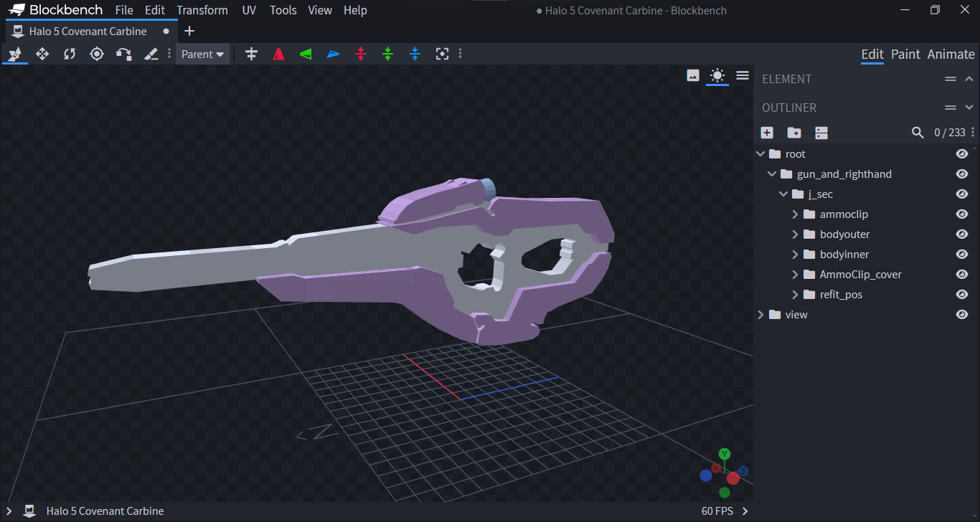Center selection on blue Z axis
The height and width of the screenshot is (522, 980).
415,54
